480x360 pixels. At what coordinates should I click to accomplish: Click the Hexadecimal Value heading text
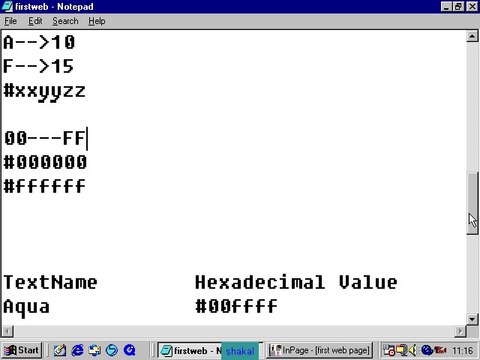296,282
